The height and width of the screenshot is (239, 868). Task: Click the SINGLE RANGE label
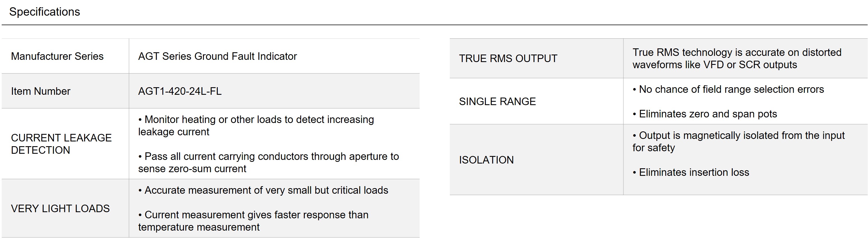pos(497,101)
